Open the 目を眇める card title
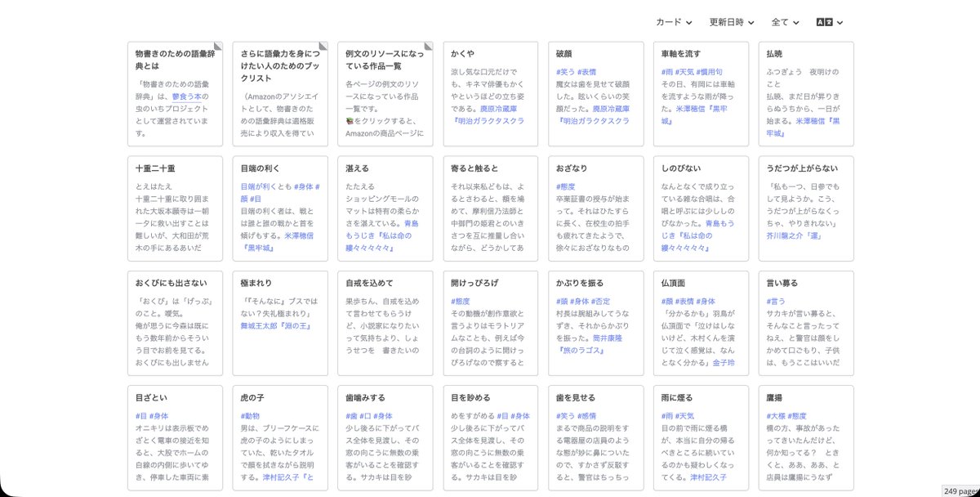980x497 pixels. 470,397
